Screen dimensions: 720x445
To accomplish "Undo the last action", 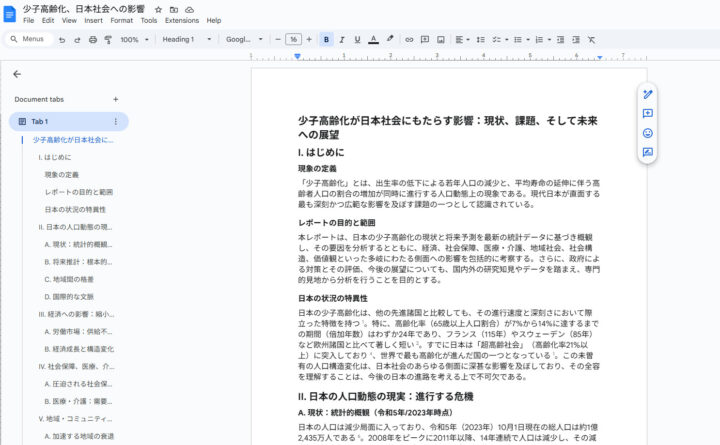I will [x=62, y=40].
